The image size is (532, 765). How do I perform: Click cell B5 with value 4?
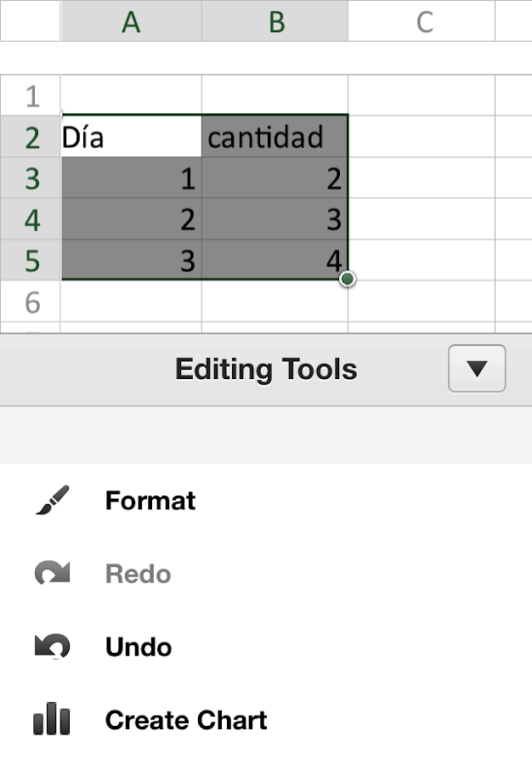(x=274, y=260)
